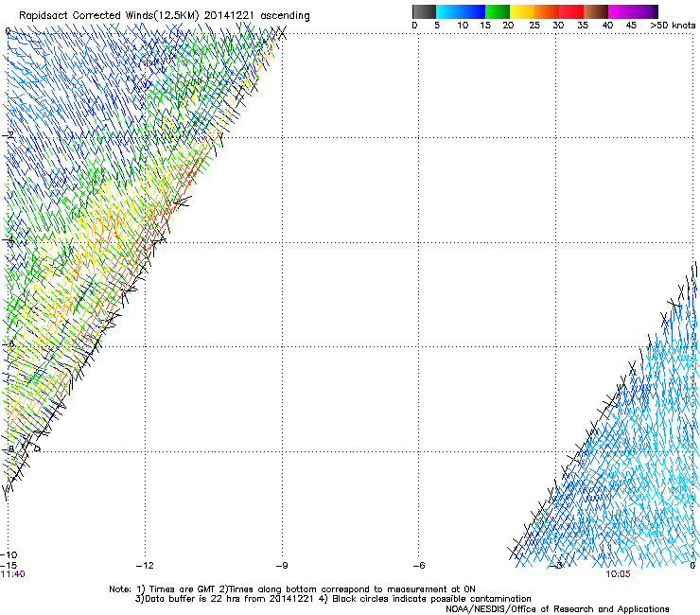Click the legend label '35'

(583, 26)
